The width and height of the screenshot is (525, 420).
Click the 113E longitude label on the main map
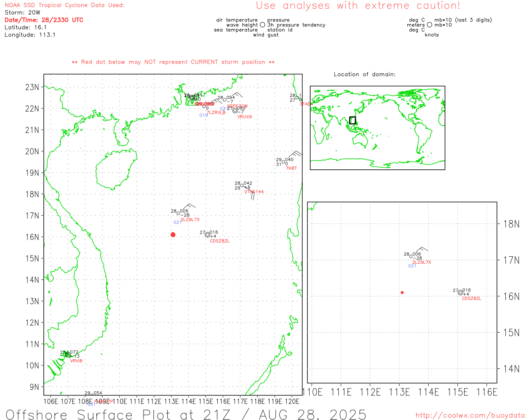click(x=171, y=401)
